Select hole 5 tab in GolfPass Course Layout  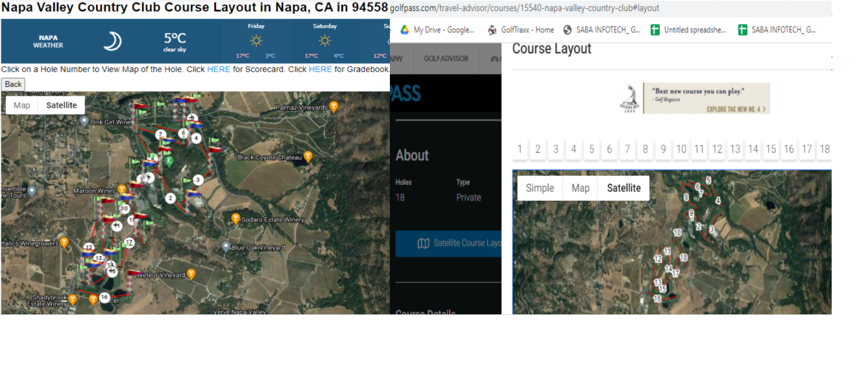tap(592, 149)
